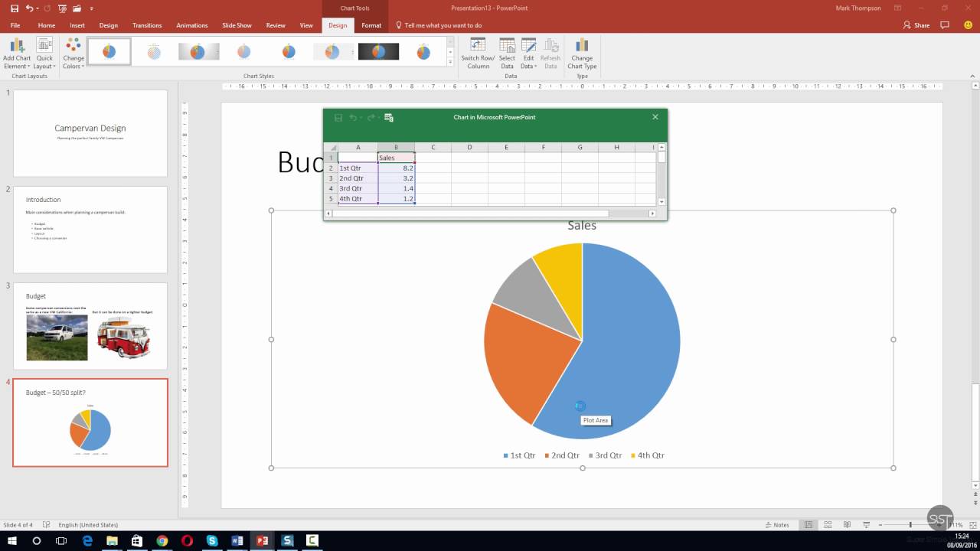Screen dimensions: 980x551
Task: Select cell B5 with value 1.2
Action: (396, 198)
